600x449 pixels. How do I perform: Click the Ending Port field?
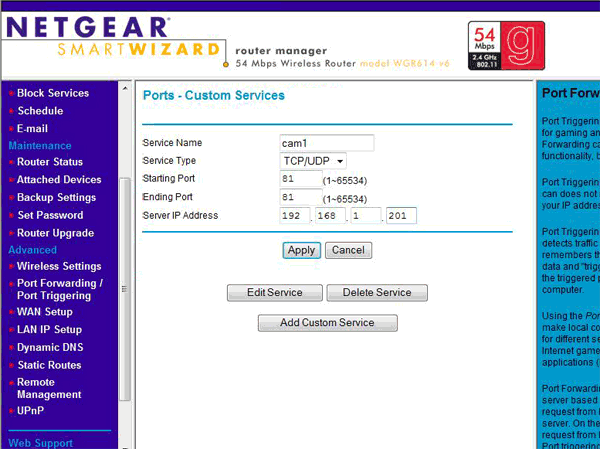pos(301,197)
